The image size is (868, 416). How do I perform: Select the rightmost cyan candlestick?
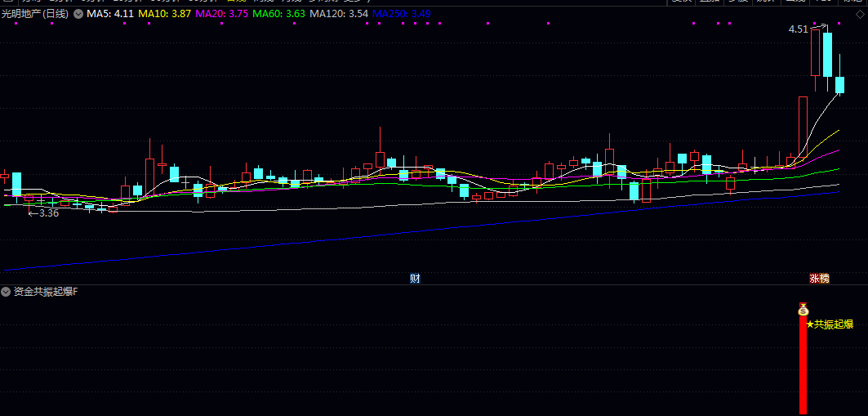pos(839,85)
